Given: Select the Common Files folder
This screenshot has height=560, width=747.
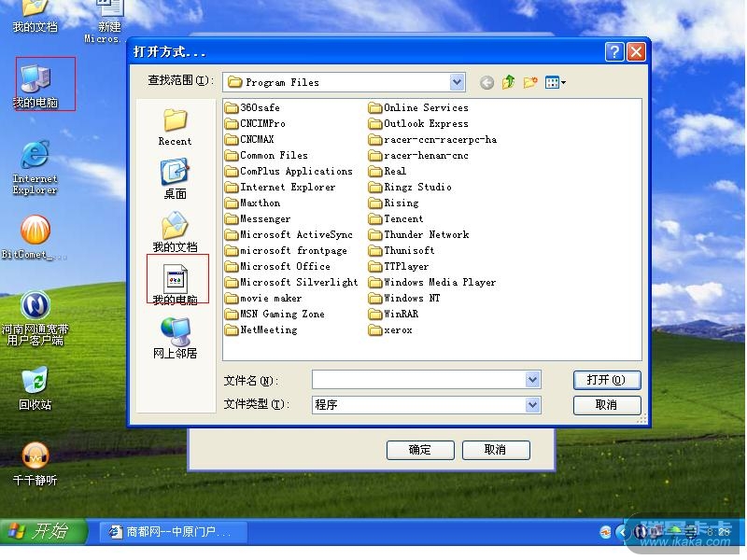Looking at the screenshot, I should click(266, 155).
